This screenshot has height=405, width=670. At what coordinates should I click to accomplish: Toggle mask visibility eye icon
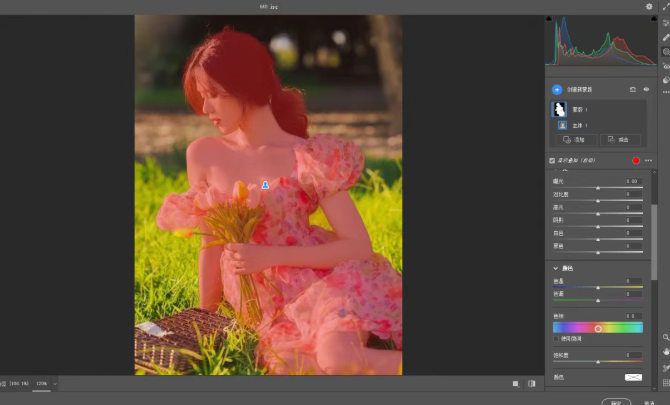click(646, 89)
